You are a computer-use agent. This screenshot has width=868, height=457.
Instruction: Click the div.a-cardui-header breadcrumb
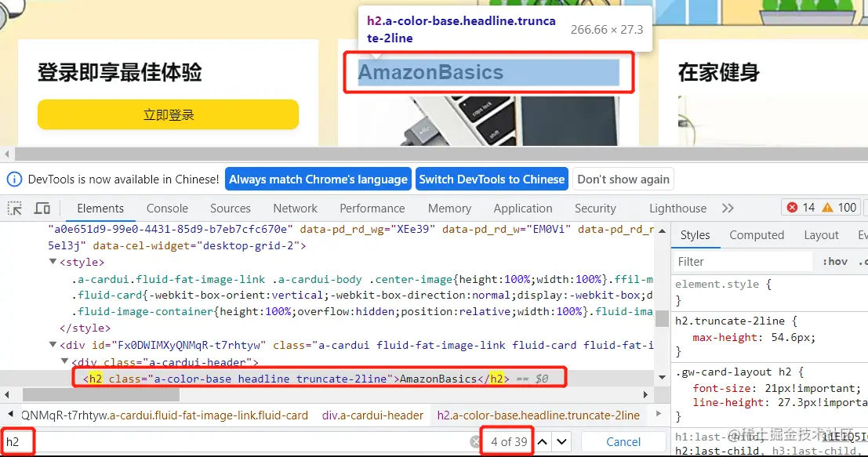372,415
